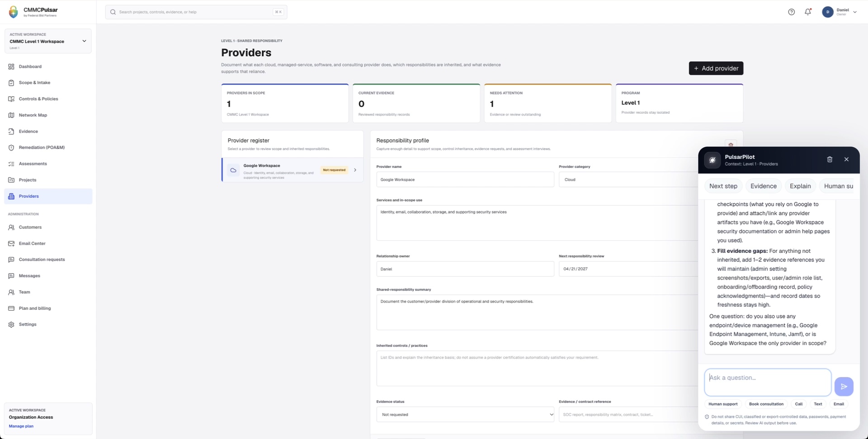868x439 pixels.
Task: Go to Scope & Intake
Action: (48, 83)
